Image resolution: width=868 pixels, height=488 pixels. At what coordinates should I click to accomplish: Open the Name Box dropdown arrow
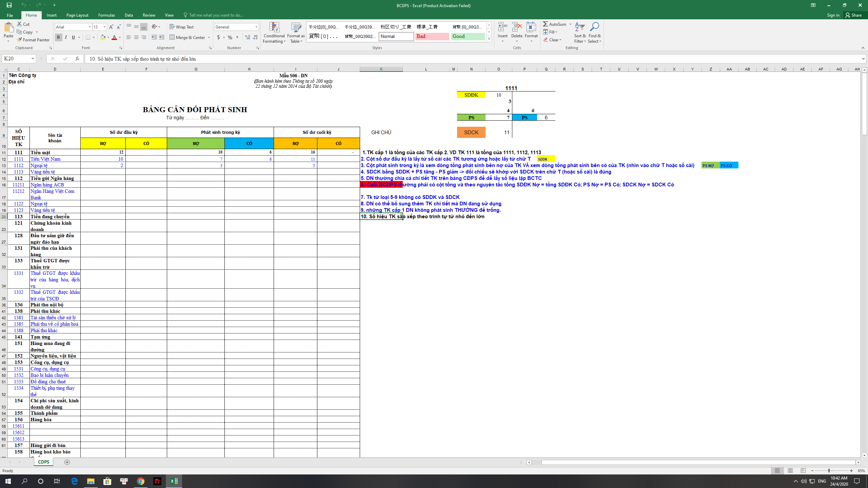coord(33,59)
